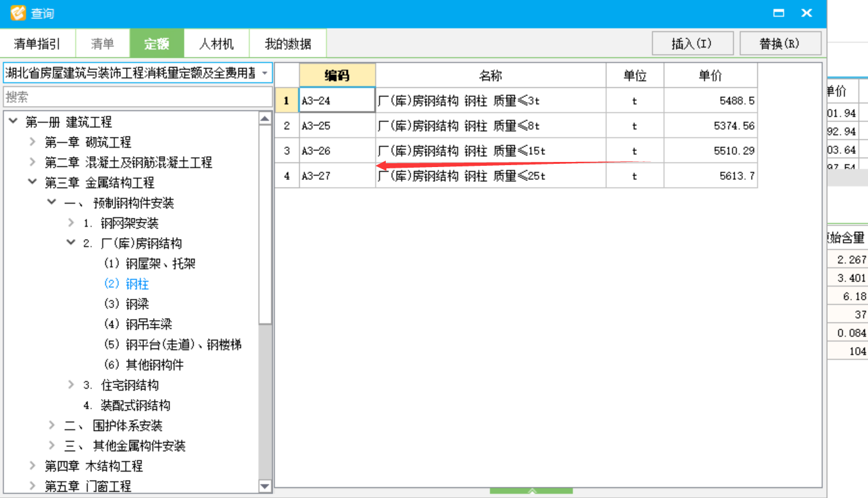Click the 名称 column header

click(x=491, y=75)
